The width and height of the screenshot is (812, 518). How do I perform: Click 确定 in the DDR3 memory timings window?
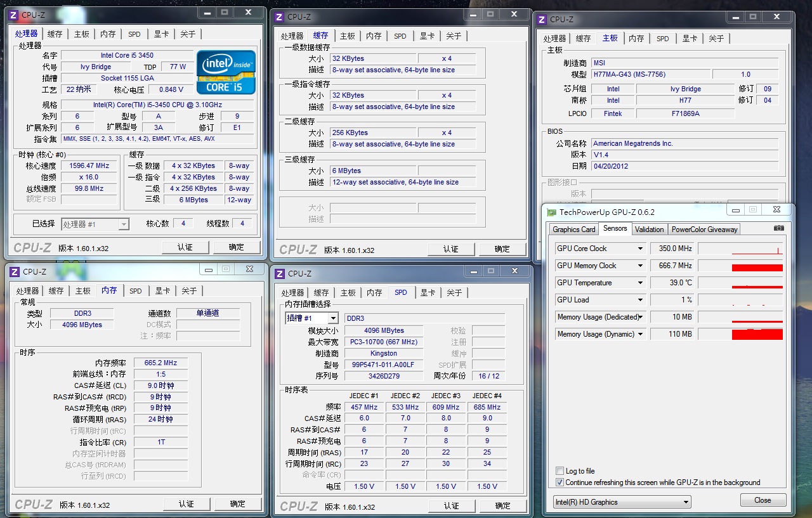tap(237, 504)
